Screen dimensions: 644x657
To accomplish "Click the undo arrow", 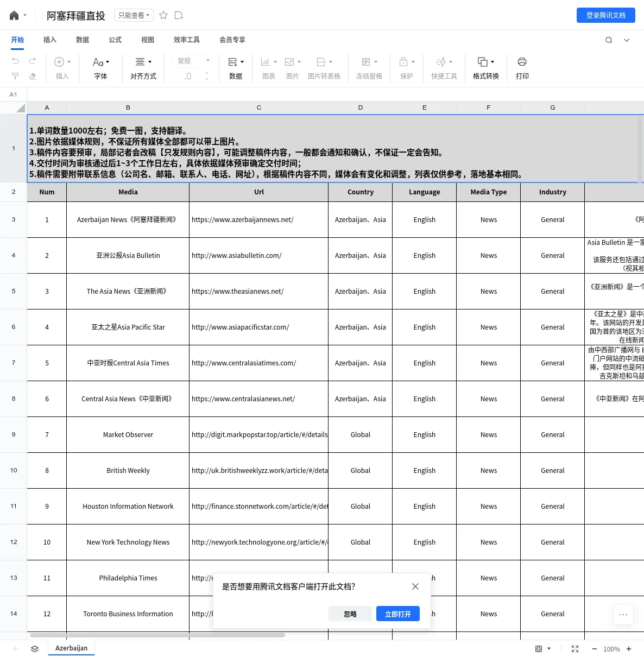I will click(x=15, y=61).
